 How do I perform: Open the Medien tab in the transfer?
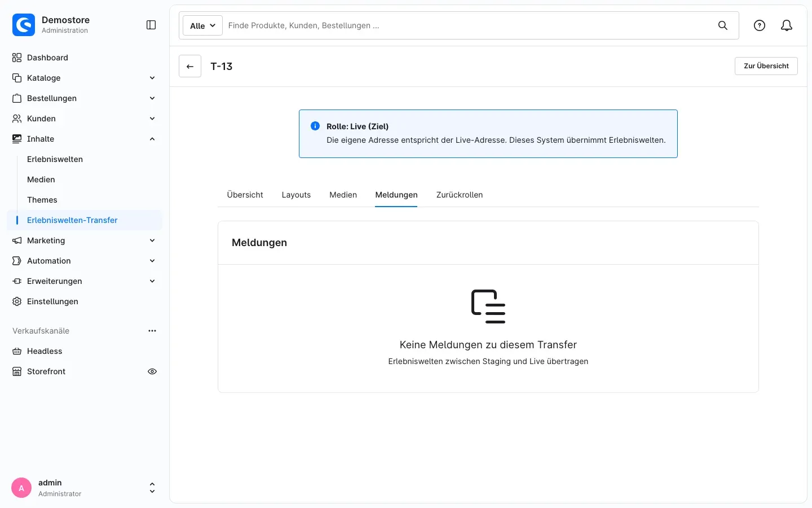coord(343,195)
